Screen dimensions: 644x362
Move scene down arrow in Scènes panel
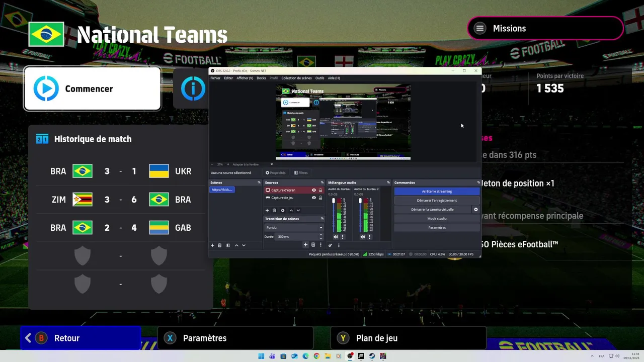click(244, 245)
